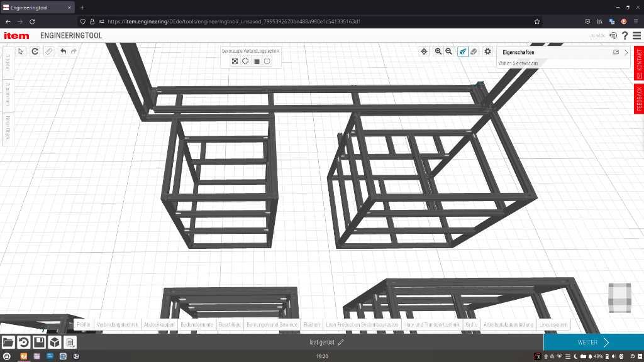
Task: Open view settings via the gear icon
Action: point(487,52)
